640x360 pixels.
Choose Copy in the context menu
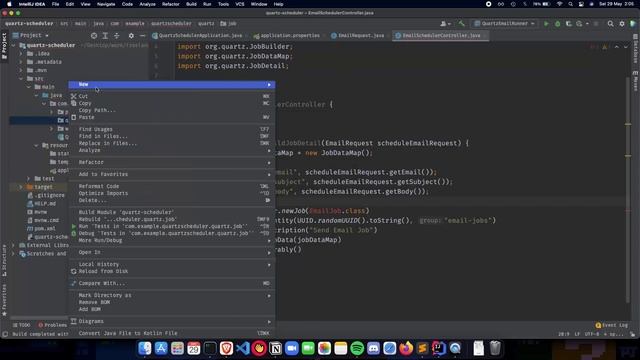click(171, 103)
